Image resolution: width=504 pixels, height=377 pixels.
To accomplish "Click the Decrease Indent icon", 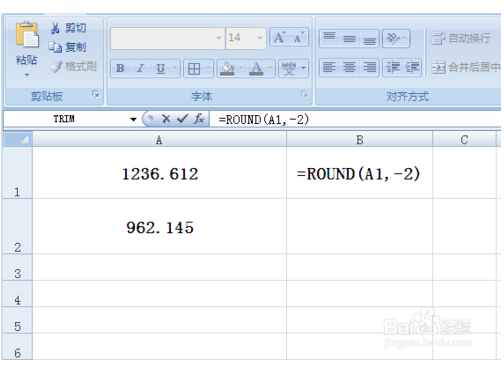I will click(x=393, y=68).
